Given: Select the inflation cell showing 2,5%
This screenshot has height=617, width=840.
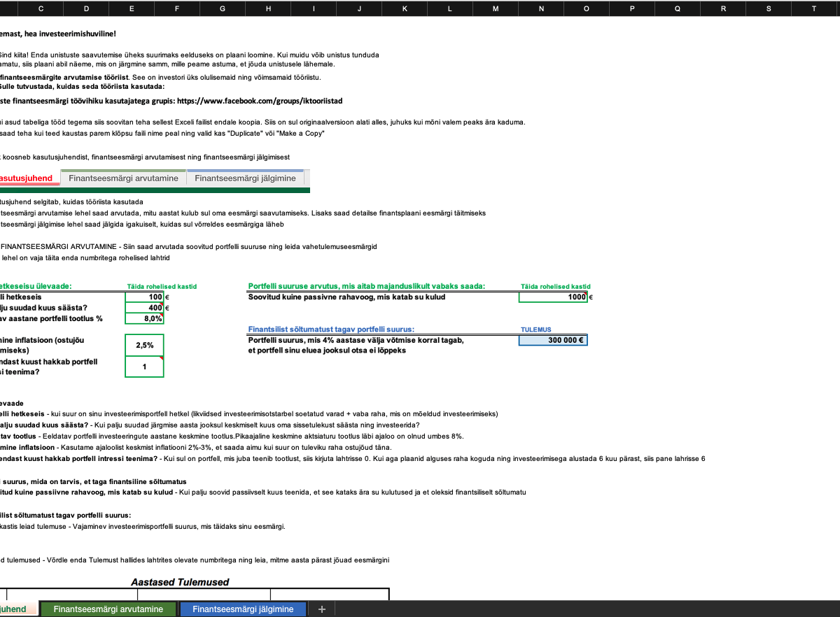Looking at the screenshot, I should click(144, 345).
